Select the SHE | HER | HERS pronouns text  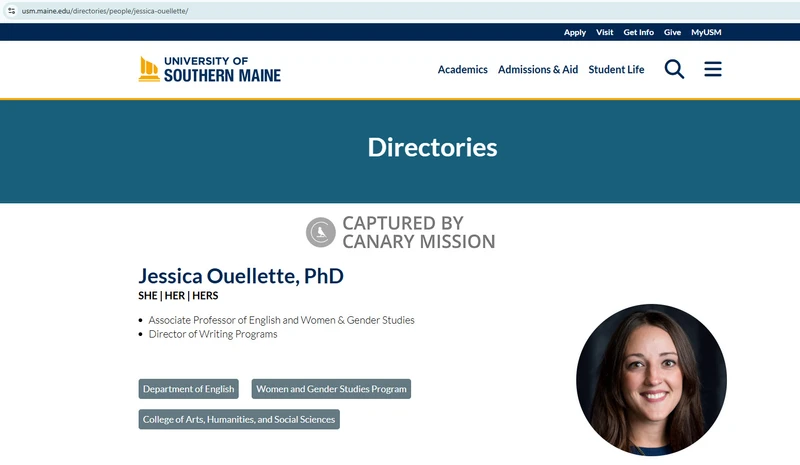tap(178, 296)
